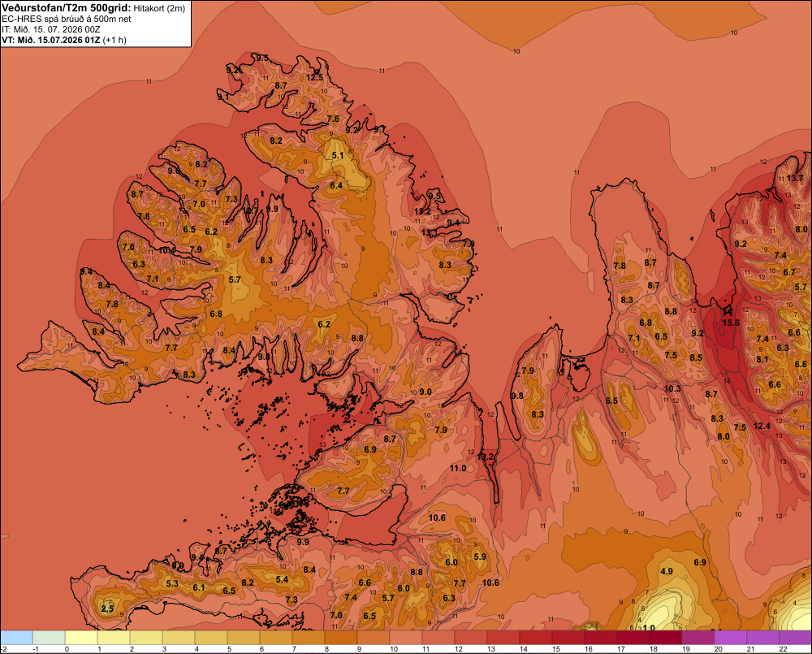Select the 5.1 temperature label

[x=338, y=155]
